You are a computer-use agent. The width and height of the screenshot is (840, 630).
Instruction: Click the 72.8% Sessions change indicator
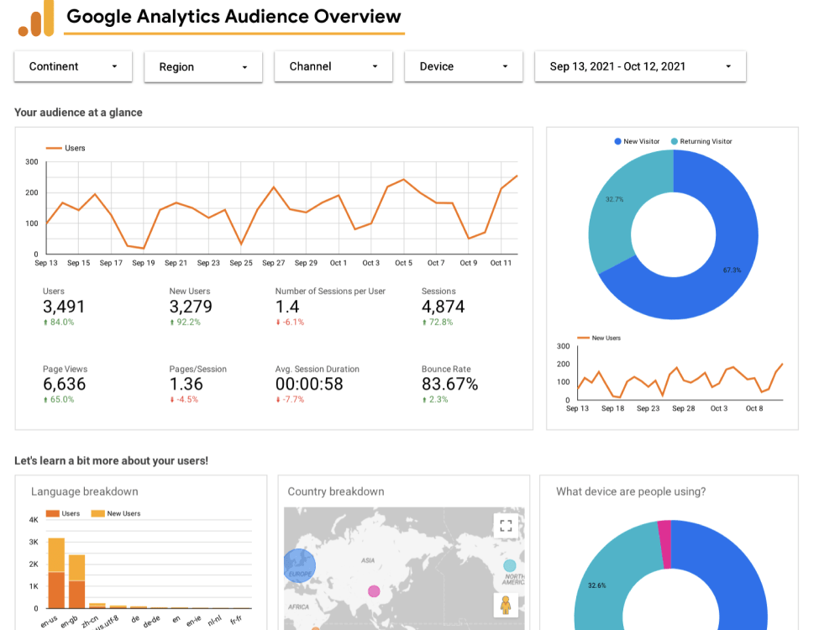click(437, 322)
